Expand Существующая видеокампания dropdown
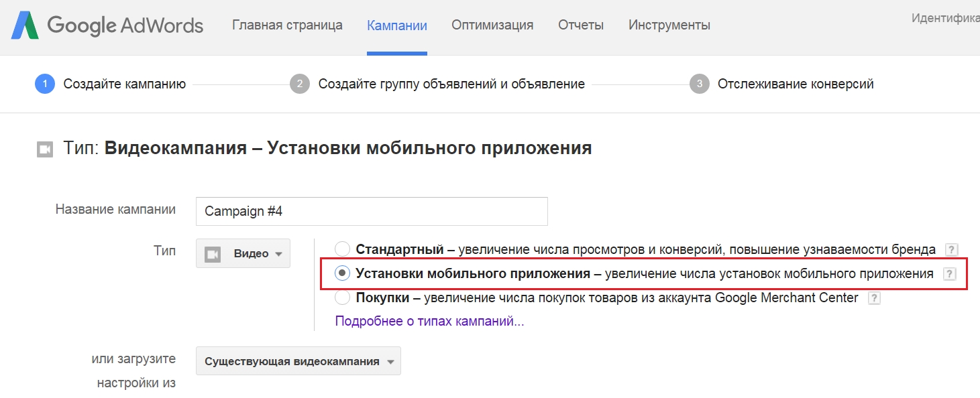This screenshot has width=980, height=398. [x=298, y=361]
